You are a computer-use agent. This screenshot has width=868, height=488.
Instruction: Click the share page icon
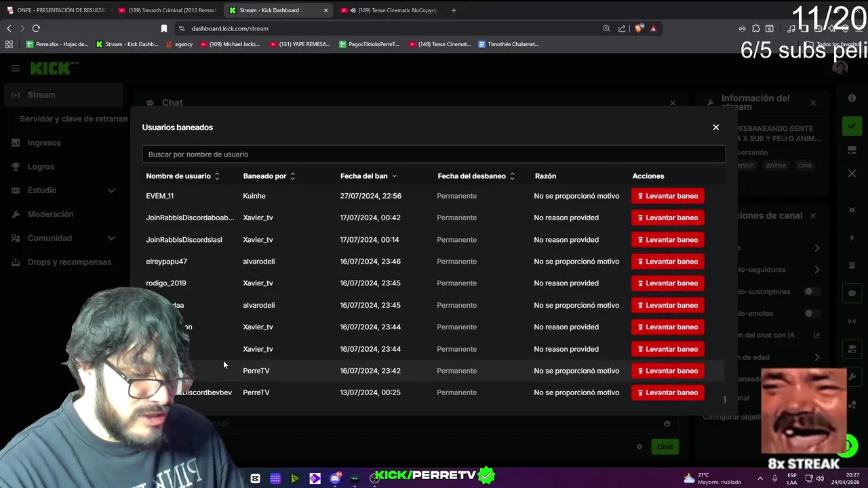pyautogui.click(x=622, y=28)
